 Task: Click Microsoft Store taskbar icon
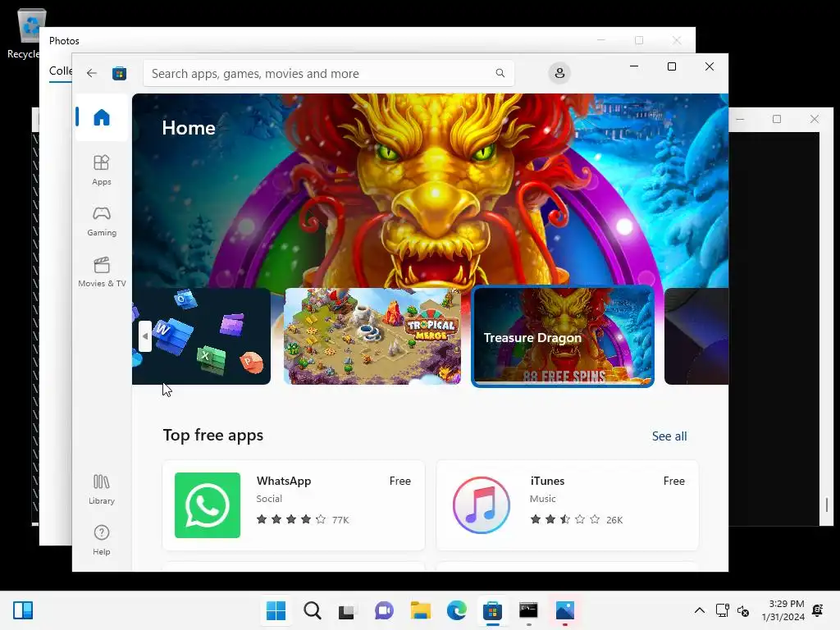point(492,610)
